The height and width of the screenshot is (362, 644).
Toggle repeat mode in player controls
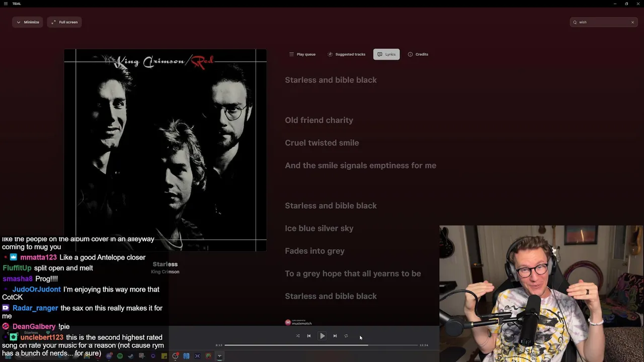click(x=346, y=336)
